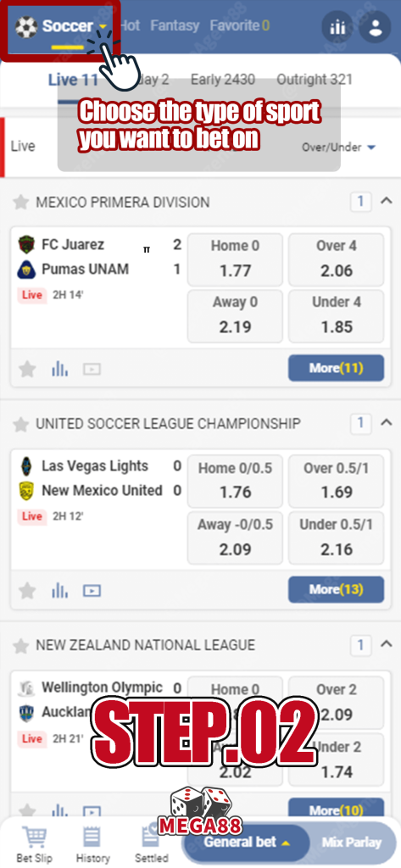Open the user profile icon
401x868 pixels.
[x=376, y=27]
